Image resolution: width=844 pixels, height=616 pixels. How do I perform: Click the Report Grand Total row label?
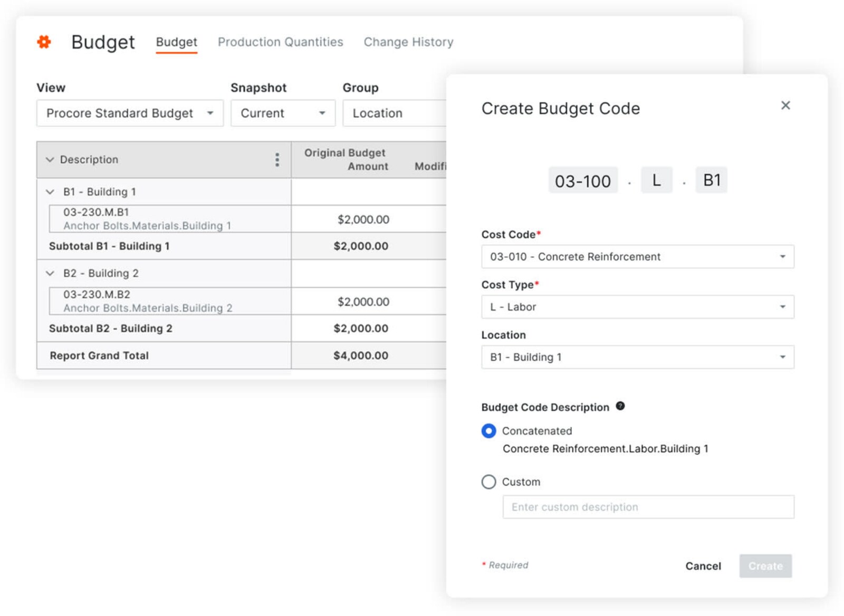click(x=99, y=355)
